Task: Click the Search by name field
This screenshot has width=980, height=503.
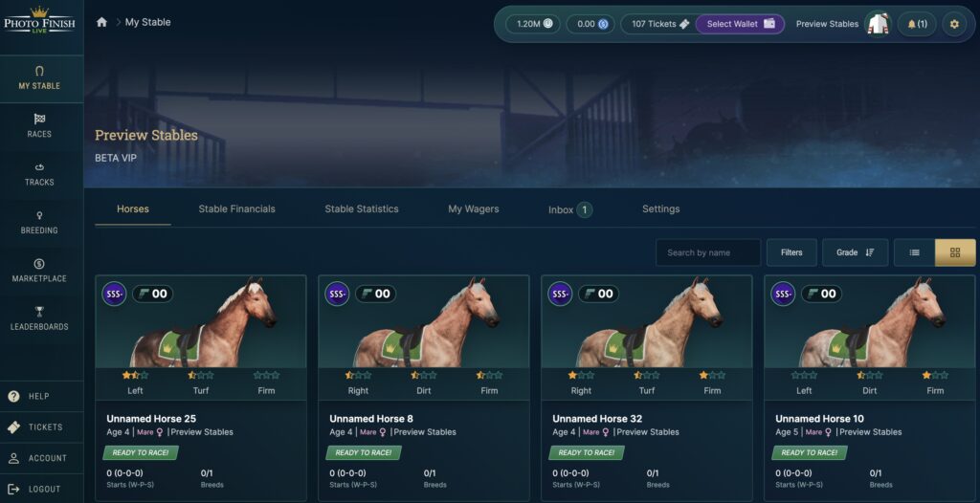Action: coord(708,252)
